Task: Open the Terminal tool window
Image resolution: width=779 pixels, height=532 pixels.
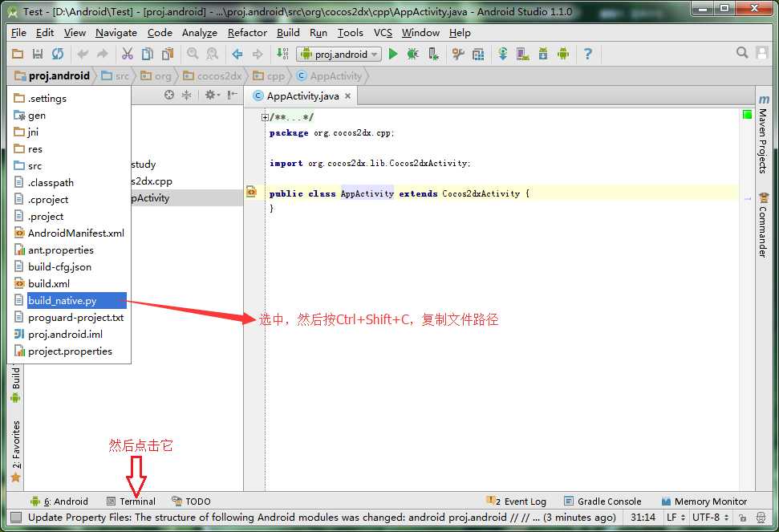Action: click(132, 502)
